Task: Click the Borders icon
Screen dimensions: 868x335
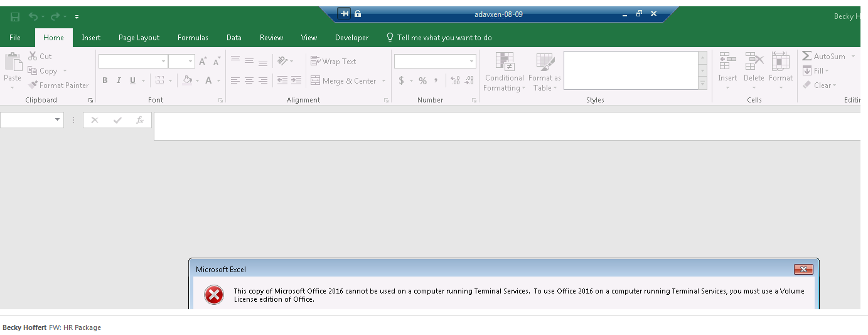Action: coord(159,80)
